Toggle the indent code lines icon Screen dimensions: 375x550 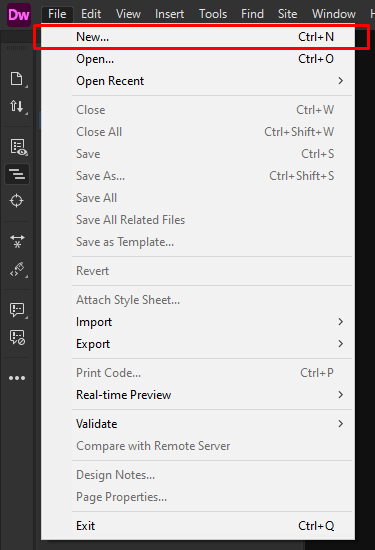tap(17, 174)
